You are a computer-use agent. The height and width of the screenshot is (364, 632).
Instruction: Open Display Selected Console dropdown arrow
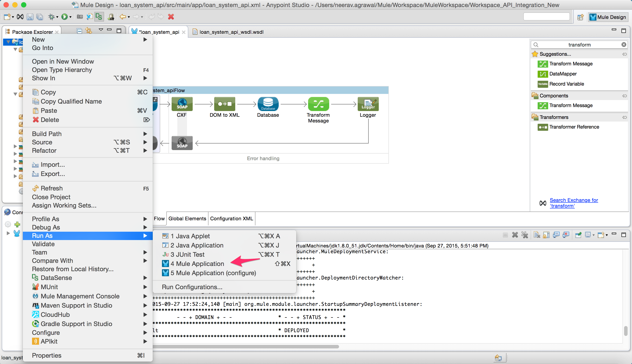[593, 235]
